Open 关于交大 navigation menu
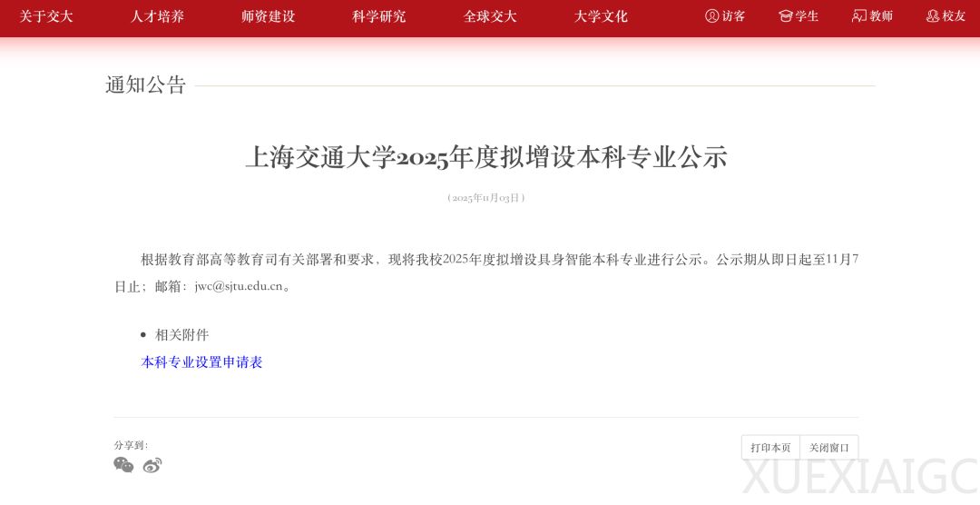Viewport: 980px width, 505px height. click(46, 17)
